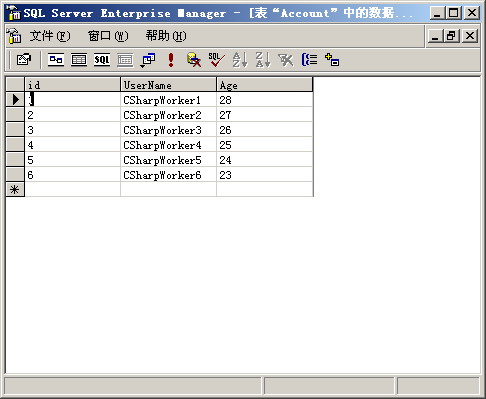Restore the inner document window
This screenshot has height=399, width=486.
[452, 35]
